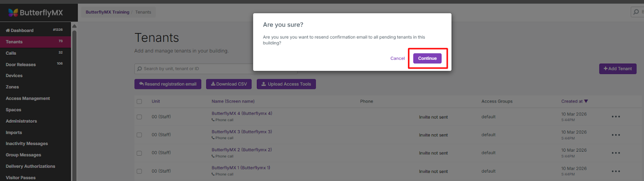Open three-dot menu for ButterflyMX 2
This screenshot has height=181, width=644.
point(615,153)
